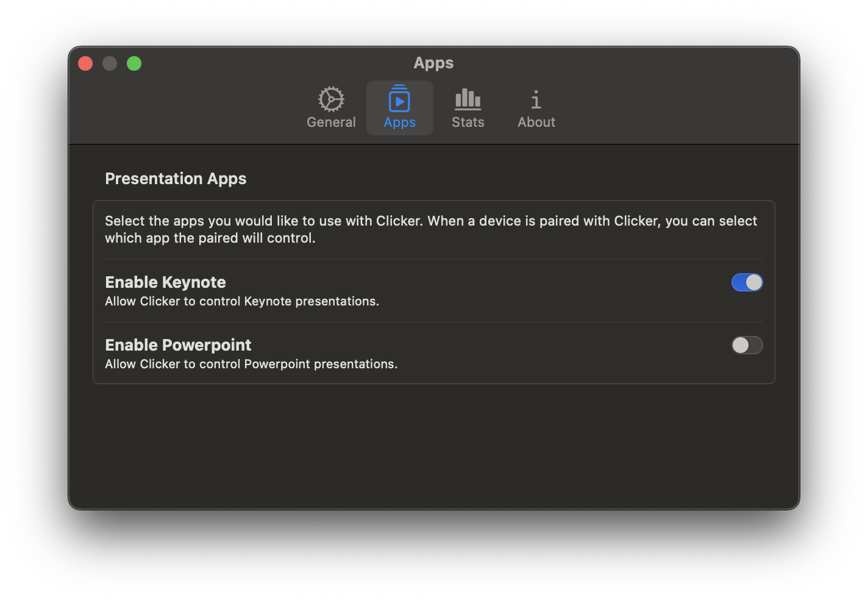
Task: Click the Enable Powerpoint label
Action: click(178, 345)
